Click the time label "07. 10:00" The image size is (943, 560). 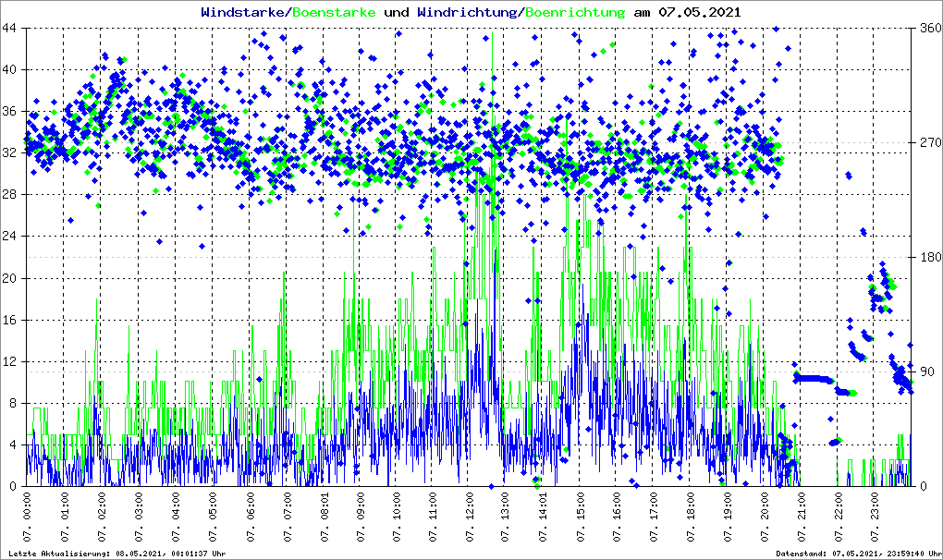397,517
